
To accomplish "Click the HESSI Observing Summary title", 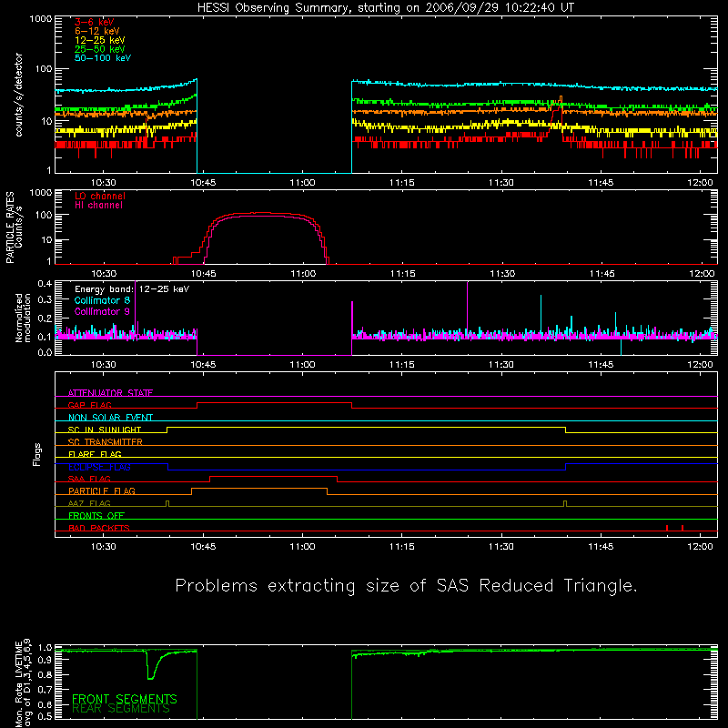I will 385,8.
